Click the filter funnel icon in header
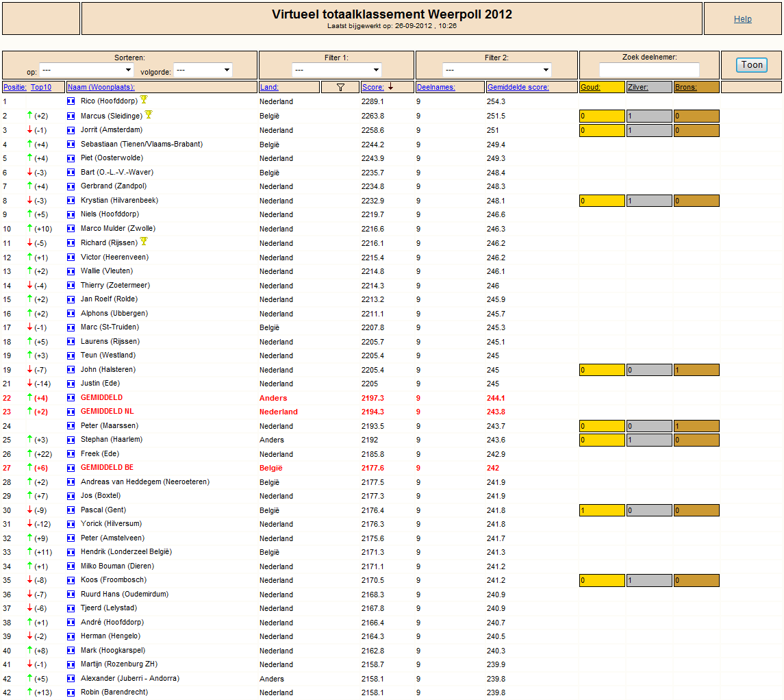 [340, 87]
